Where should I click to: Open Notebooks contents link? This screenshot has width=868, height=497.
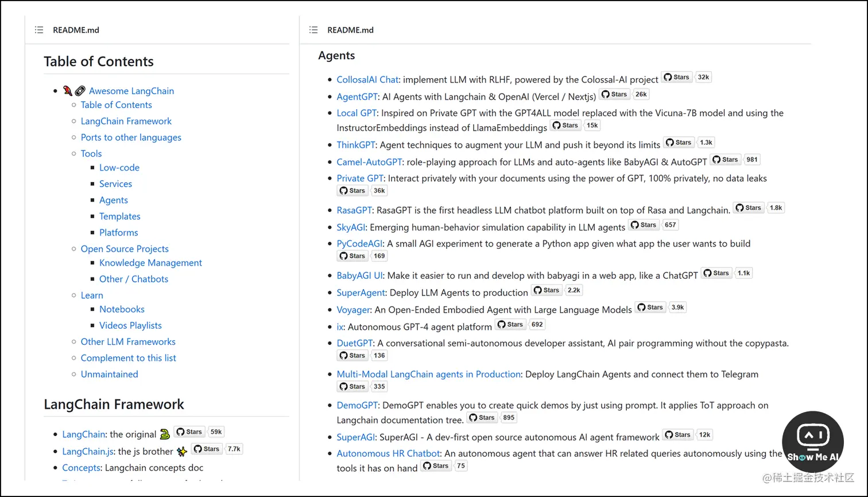point(122,309)
